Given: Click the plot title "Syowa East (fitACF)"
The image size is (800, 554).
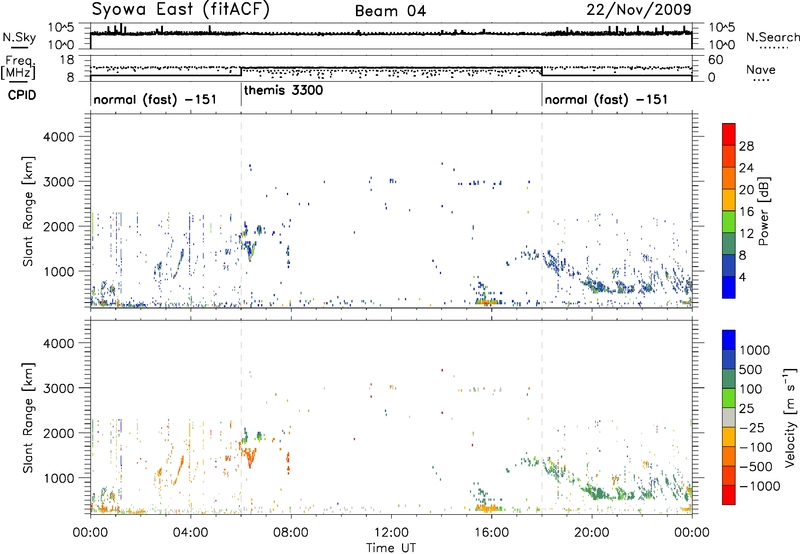Looking at the screenshot, I should [x=181, y=10].
